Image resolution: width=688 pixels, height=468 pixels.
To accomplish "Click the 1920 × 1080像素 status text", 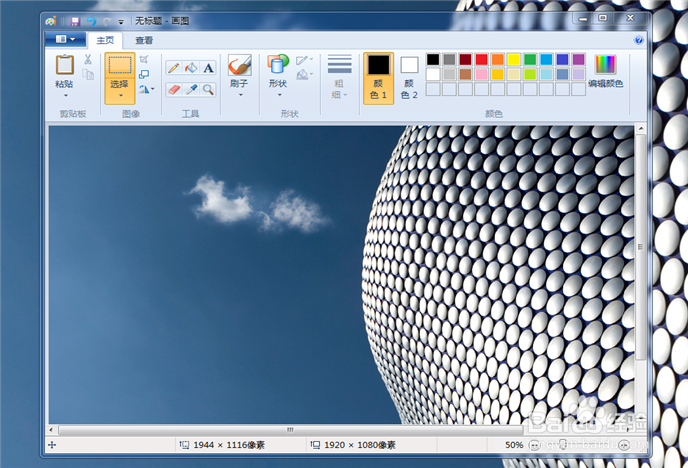I will point(360,445).
